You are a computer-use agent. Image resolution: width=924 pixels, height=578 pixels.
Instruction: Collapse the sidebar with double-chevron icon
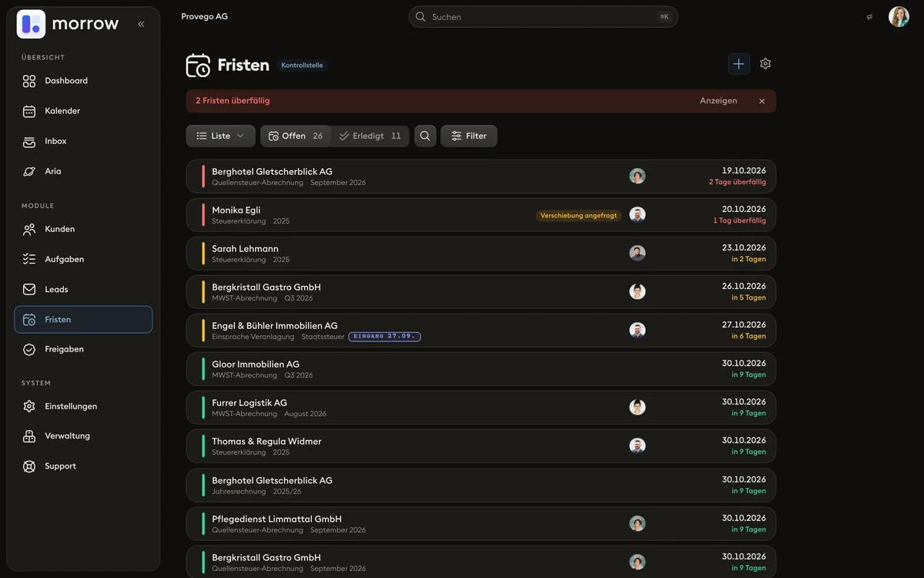[x=141, y=24]
